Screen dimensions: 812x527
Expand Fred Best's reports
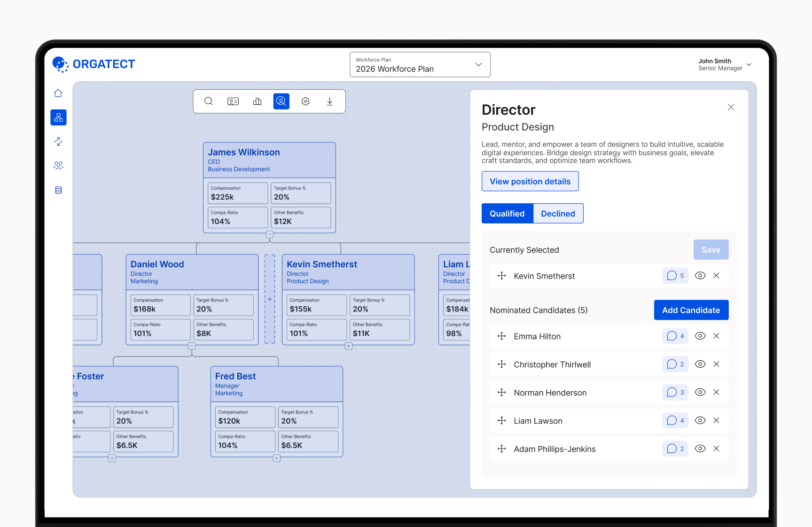(x=277, y=458)
